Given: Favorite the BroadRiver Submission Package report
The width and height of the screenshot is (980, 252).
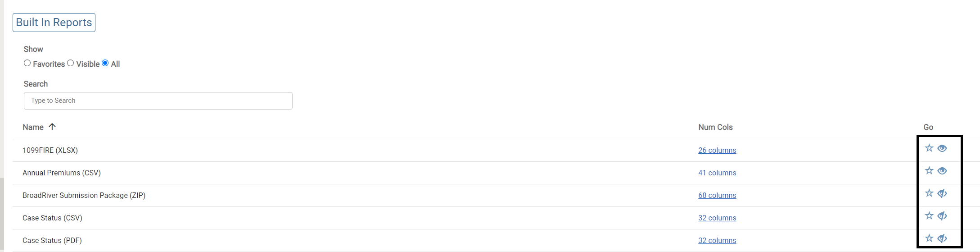Looking at the screenshot, I should coord(929,193).
